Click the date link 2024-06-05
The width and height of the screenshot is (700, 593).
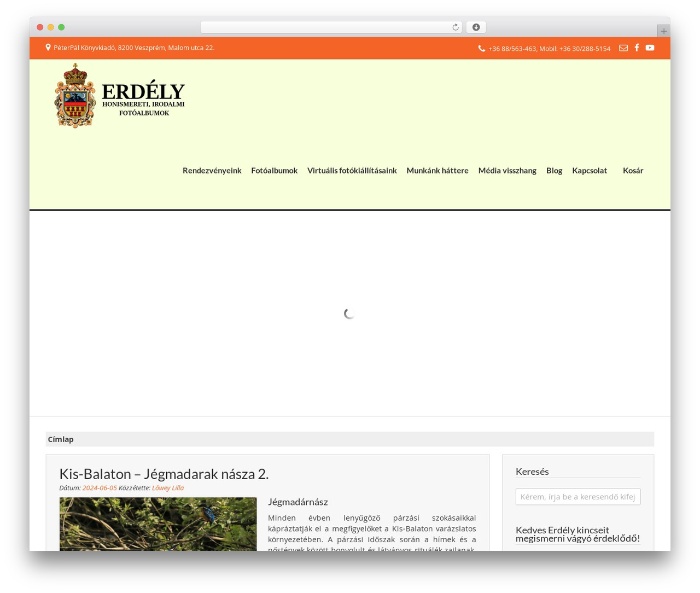[100, 488]
